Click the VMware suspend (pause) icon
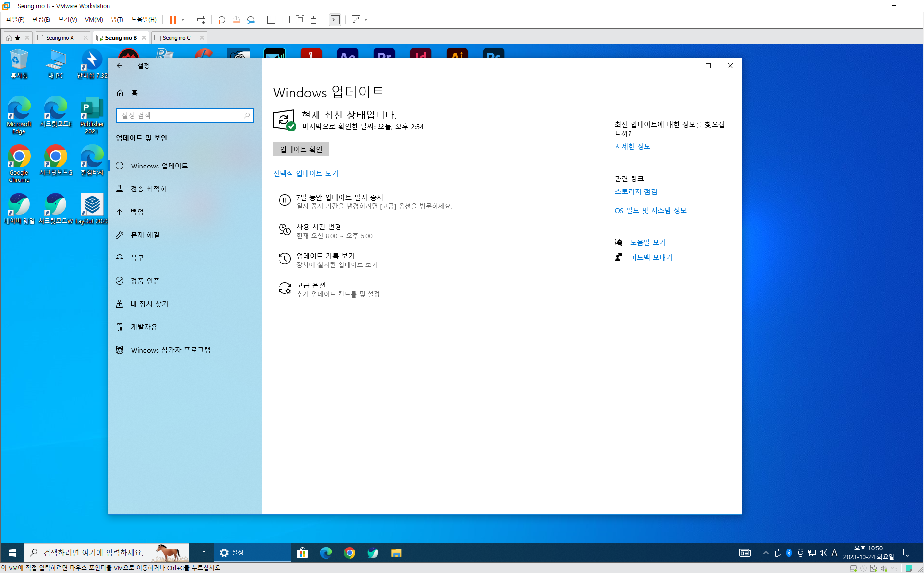The height and width of the screenshot is (573, 924). click(x=172, y=20)
